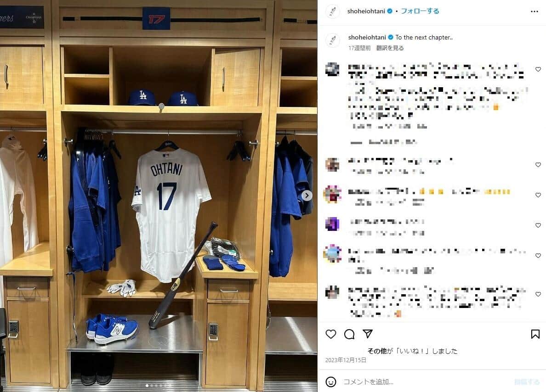Open shoheiohtani header profile avatar

pyautogui.click(x=333, y=11)
